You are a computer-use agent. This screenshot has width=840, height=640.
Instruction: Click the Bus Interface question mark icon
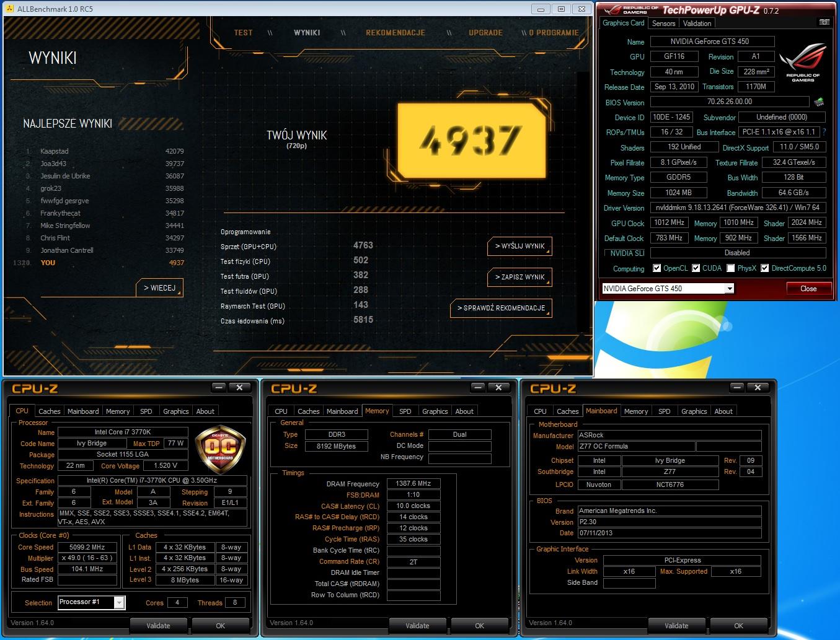point(824,132)
